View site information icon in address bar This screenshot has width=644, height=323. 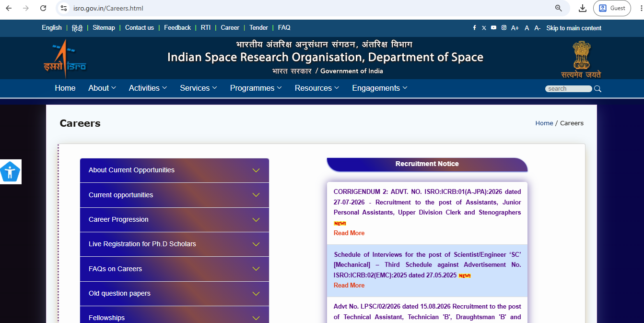tap(64, 8)
